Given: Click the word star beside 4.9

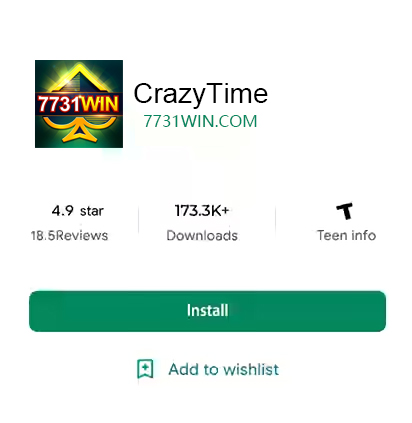Looking at the screenshot, I should click(92, 211).
